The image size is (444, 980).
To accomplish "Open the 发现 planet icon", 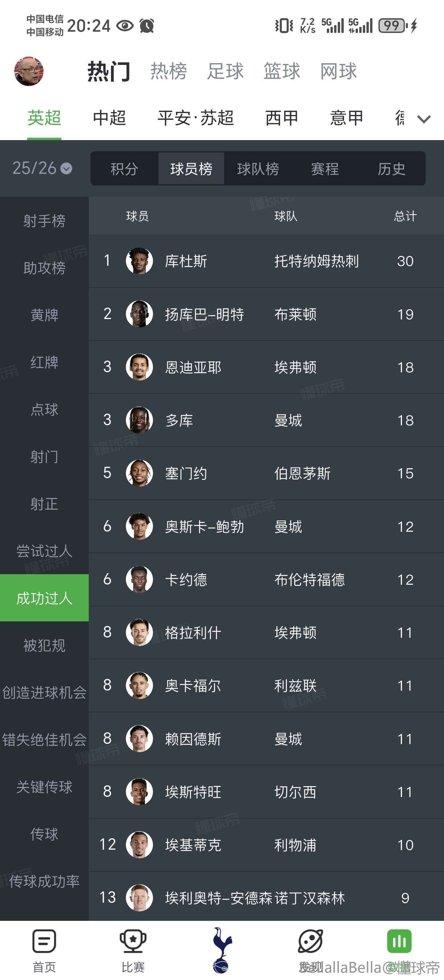I will (311, 941).
